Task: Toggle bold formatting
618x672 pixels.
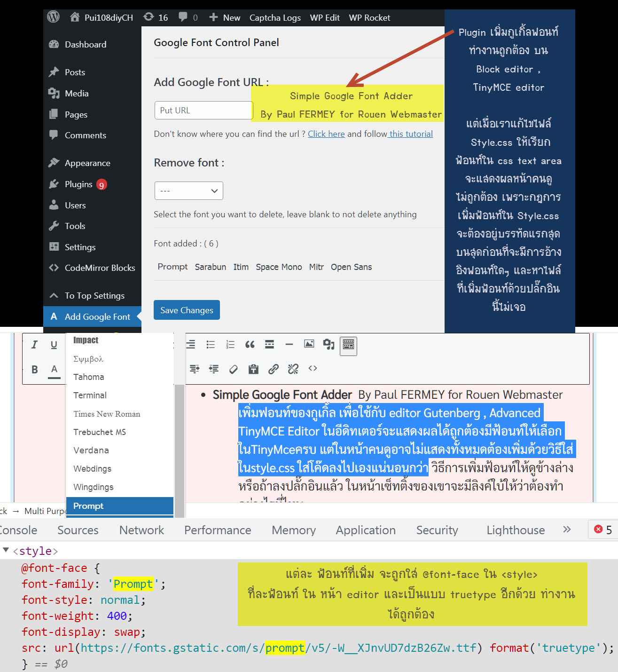Action: [34, 369]
